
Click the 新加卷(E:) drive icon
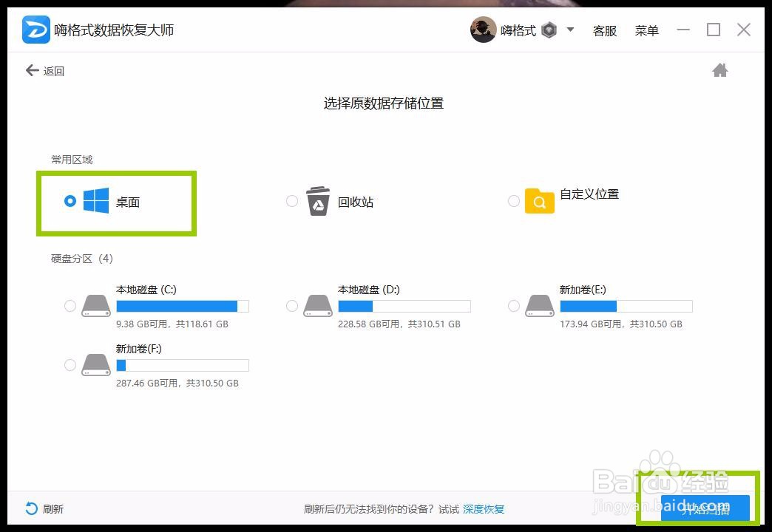click(x=539, y=304)
